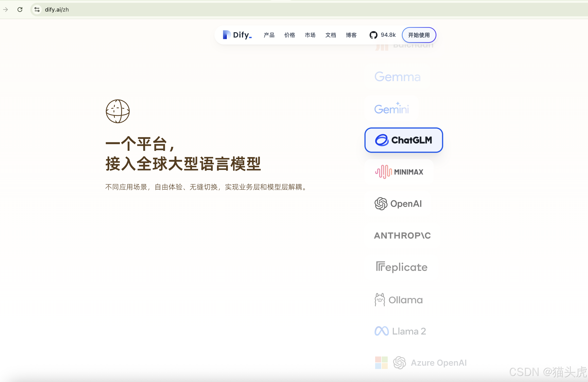Open the 价格 pricing menu item
Screen dimensions: 588x382
click(290, 35)
